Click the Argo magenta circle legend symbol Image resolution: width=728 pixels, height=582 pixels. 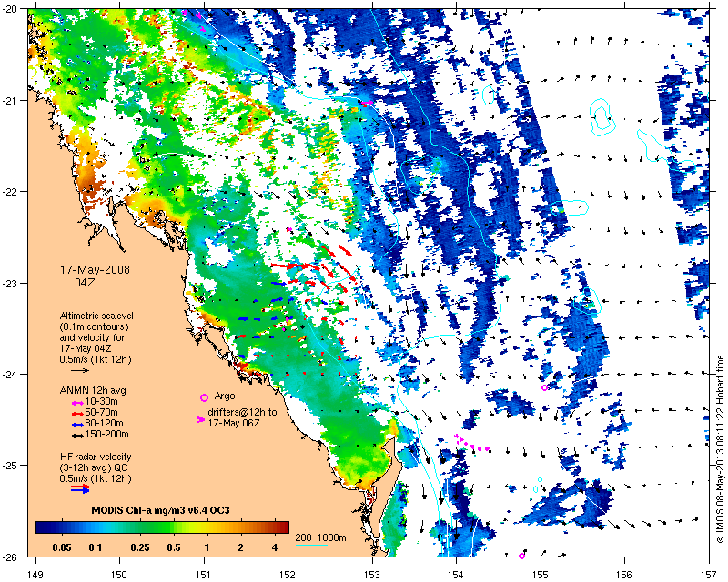click(204, 397)
